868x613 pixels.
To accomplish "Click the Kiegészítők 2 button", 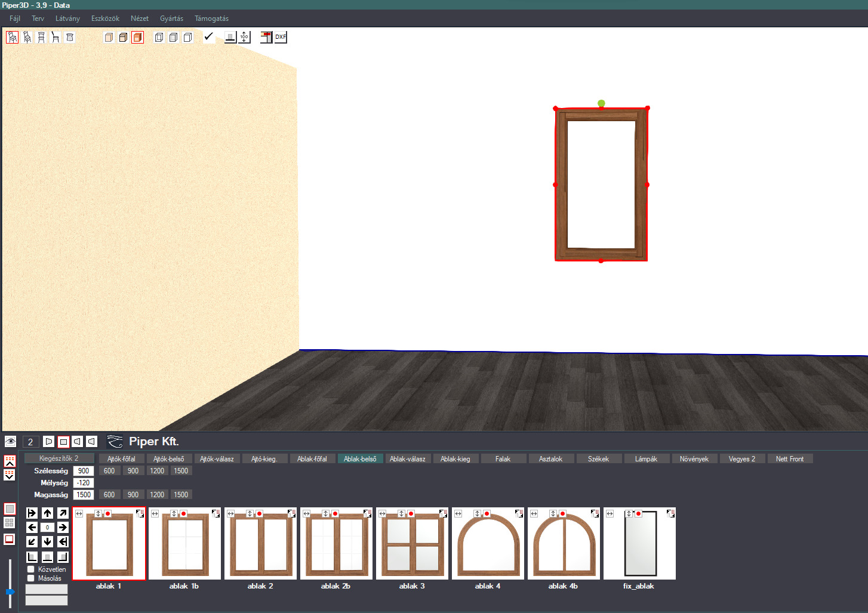I will tap(59, 458).
